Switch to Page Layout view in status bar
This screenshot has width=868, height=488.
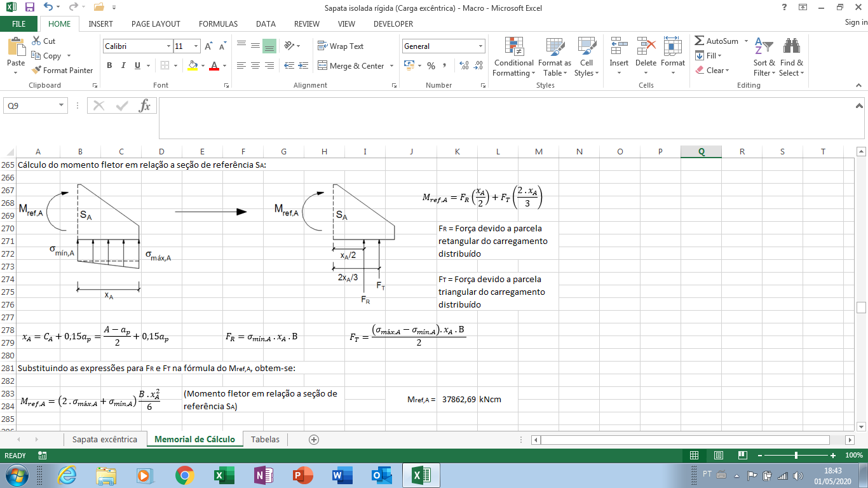(718, 456)
